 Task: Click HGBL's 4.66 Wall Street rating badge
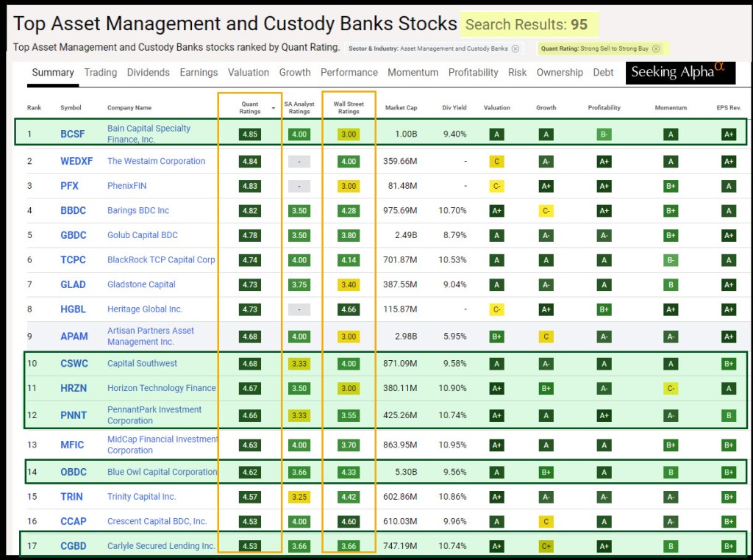[349, 309]
